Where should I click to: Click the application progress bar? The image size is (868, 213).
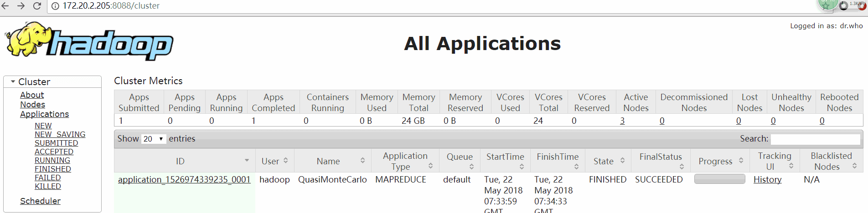719,179
